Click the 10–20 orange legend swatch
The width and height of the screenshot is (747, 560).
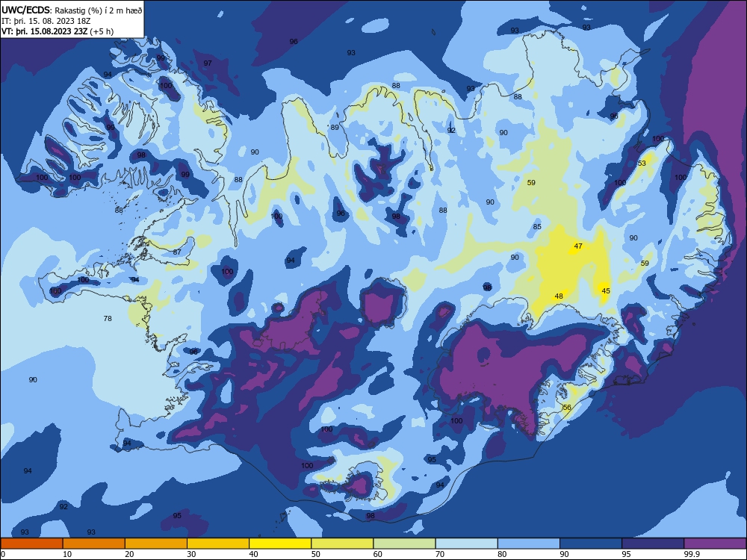point(94,544)
